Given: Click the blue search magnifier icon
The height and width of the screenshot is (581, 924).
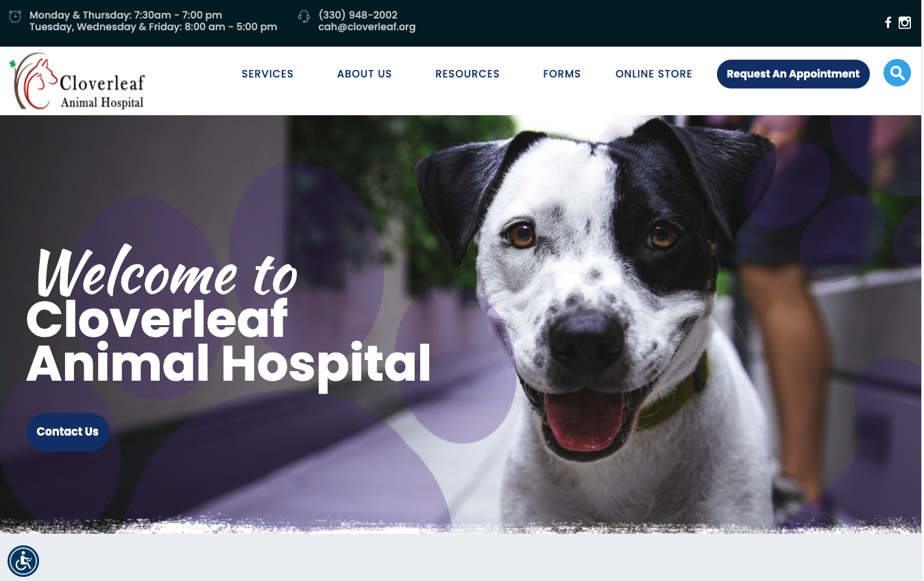Looking at the screenshot, I should click(x=897, y=73).
